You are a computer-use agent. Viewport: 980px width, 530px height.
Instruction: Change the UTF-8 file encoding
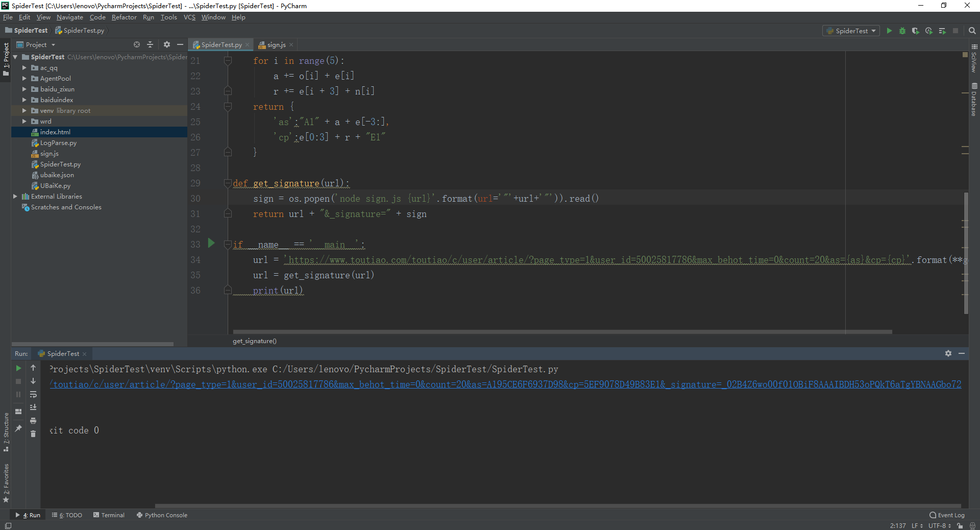pos(940,526)
